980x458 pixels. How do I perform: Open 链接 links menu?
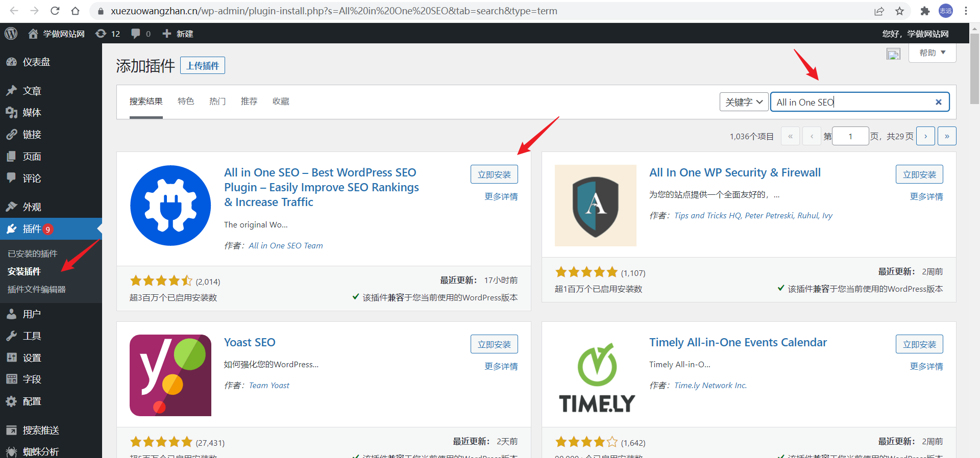[x=51, y=135]
